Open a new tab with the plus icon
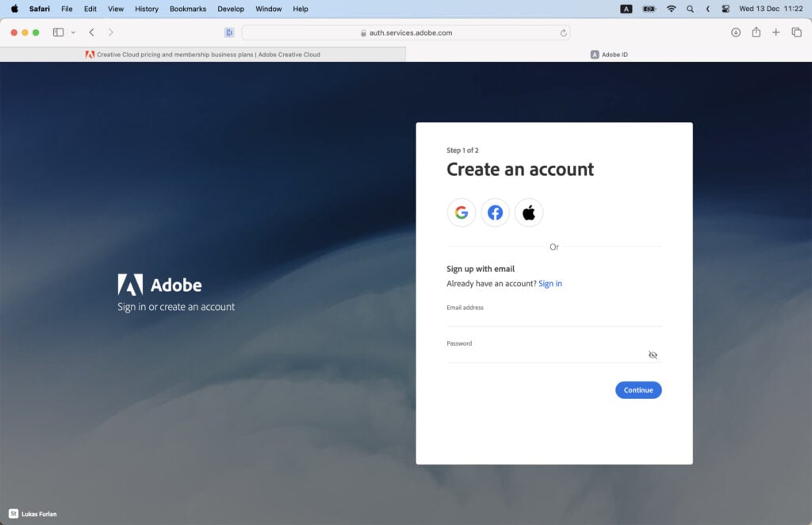The height and width of the screenshot is (525, 812). [776, 33]
